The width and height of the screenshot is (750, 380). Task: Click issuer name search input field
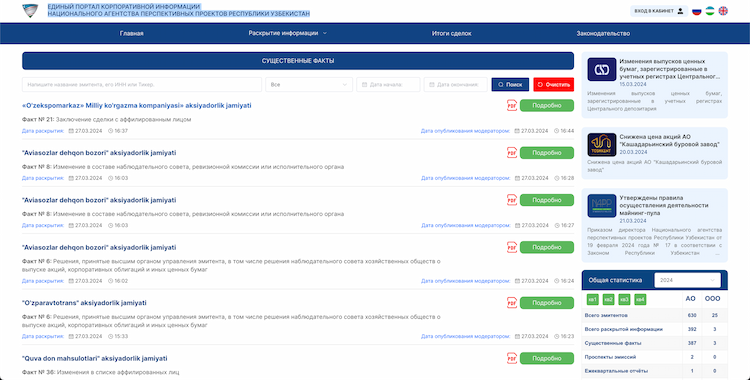pos(142,85)
